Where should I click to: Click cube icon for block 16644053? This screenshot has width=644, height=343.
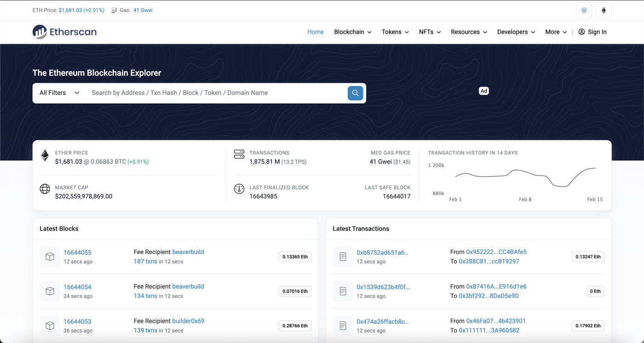coord(50,326)
